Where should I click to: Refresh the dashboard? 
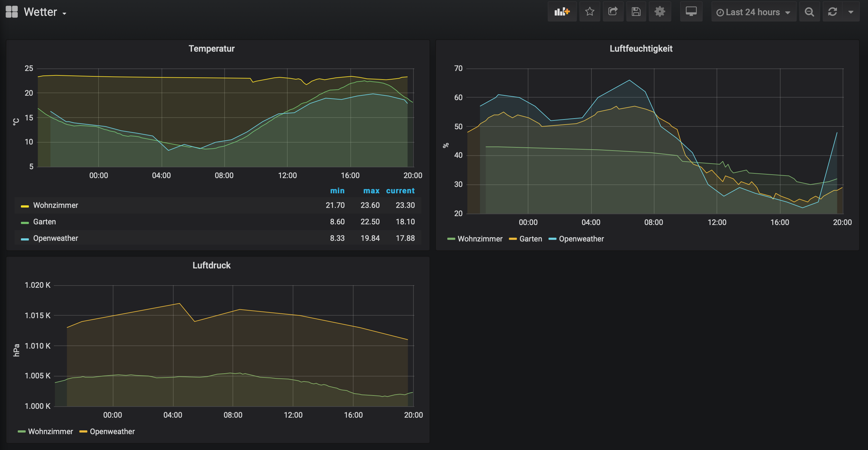832,12
